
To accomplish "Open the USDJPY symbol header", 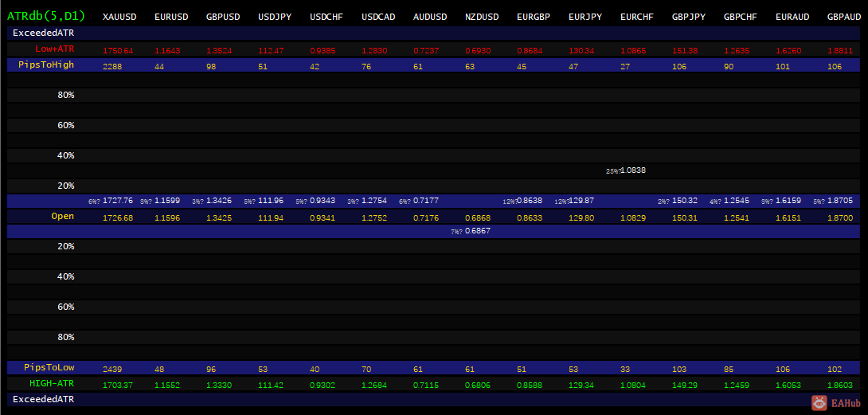I will 275,18.
